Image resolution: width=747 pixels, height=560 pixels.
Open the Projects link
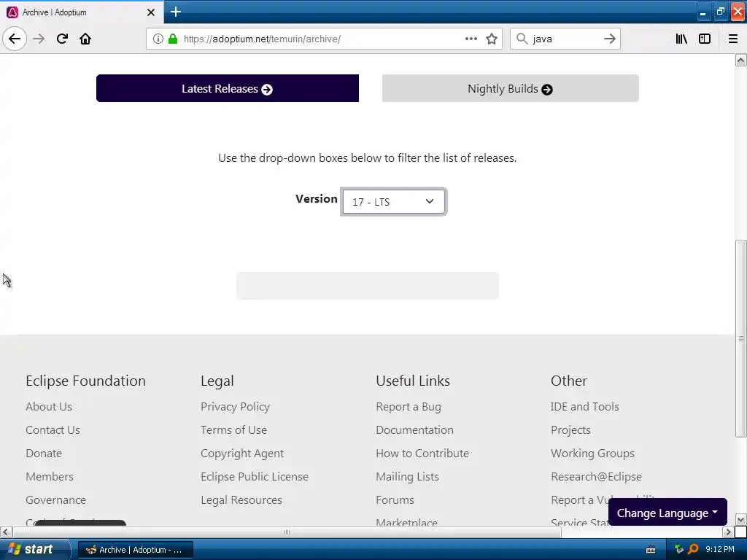pos(570,430)
